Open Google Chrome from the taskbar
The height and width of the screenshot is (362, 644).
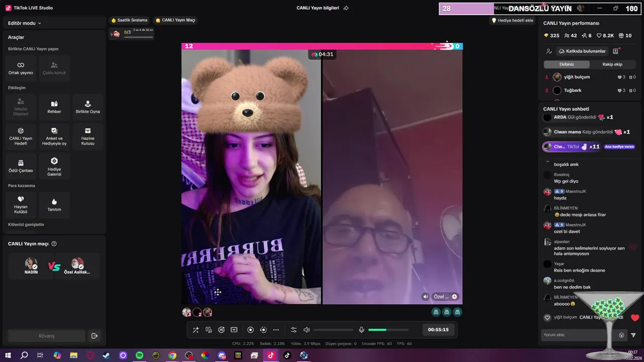[x=173, y=355]
